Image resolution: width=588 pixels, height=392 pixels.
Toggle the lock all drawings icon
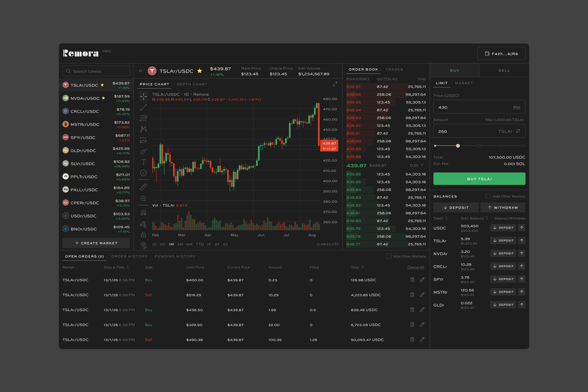tap(143, 234)
